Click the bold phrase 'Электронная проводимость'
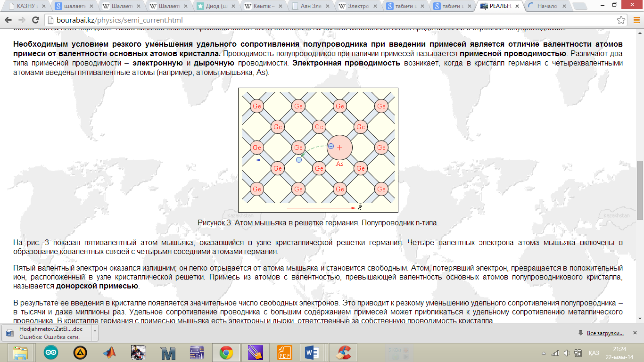Image resolution: width=644 pixels, height=362 pixels. pos(347,63)
